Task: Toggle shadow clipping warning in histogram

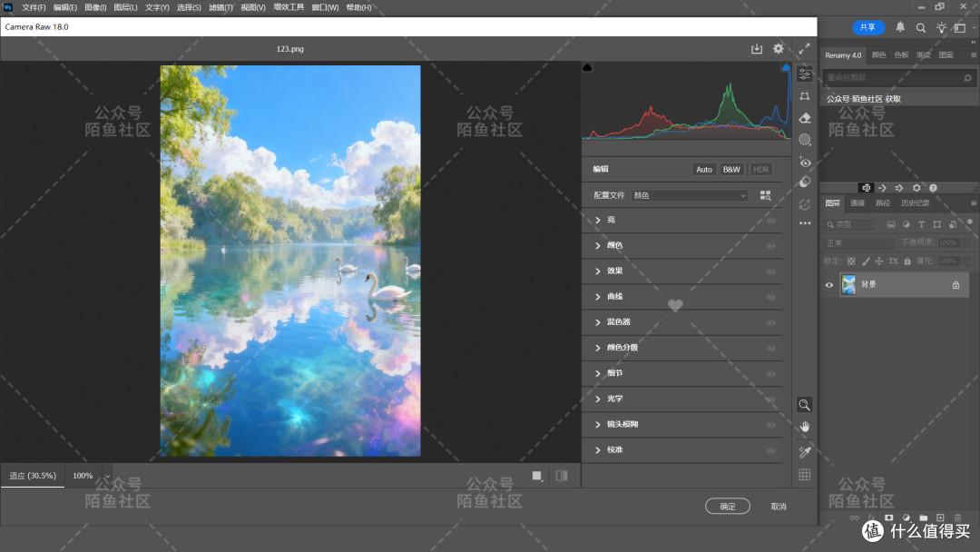Action: point(587,67)
